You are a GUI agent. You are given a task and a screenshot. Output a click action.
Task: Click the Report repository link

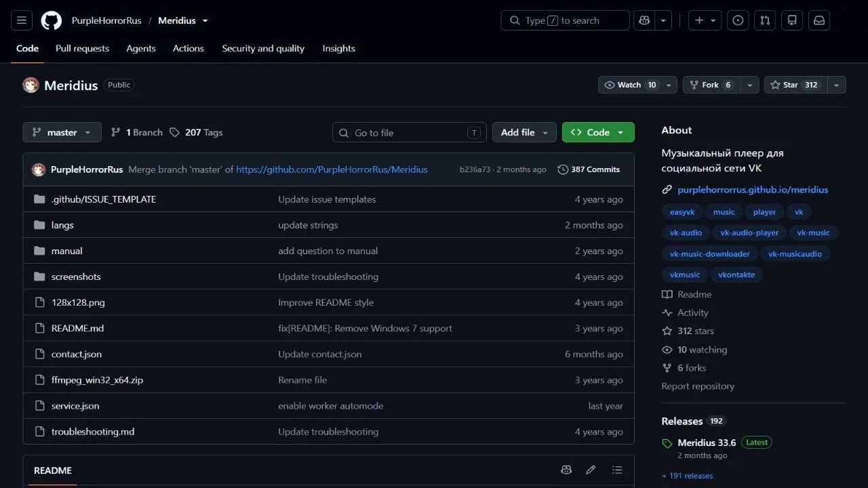click(698, 386)
